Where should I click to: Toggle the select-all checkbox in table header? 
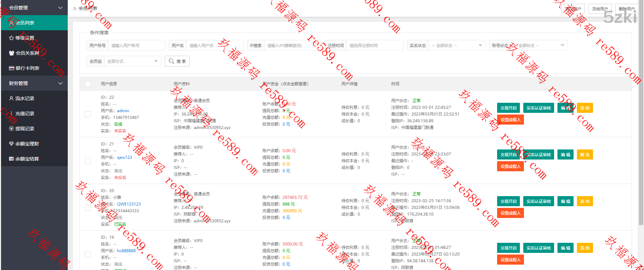click(x=88, y=84)
